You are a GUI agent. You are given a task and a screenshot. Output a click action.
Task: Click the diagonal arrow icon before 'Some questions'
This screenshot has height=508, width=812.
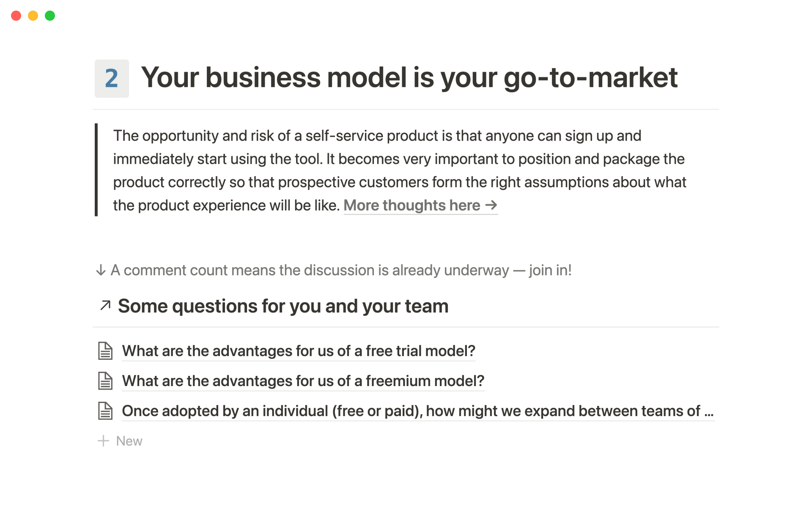pos(105,305)
